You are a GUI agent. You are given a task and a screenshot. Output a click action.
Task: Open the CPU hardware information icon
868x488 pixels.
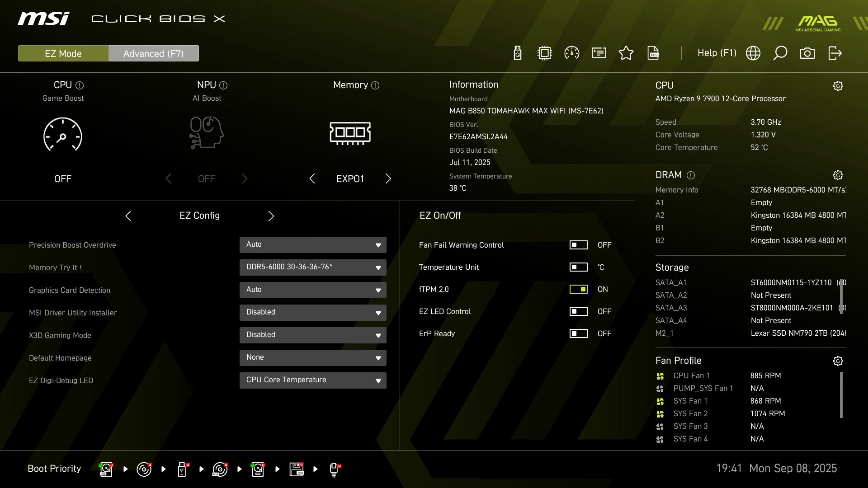tap(544, 53)
